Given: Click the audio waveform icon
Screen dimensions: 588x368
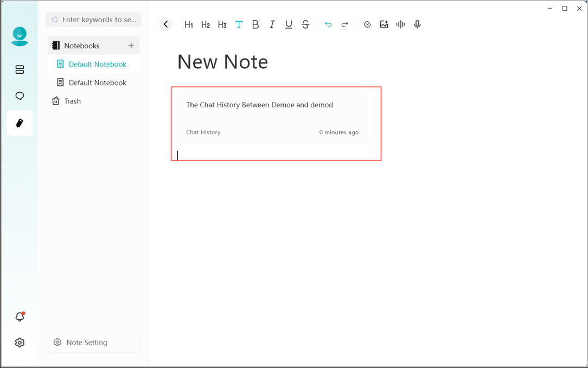Looking at the screenshot, I should point(400,25).
